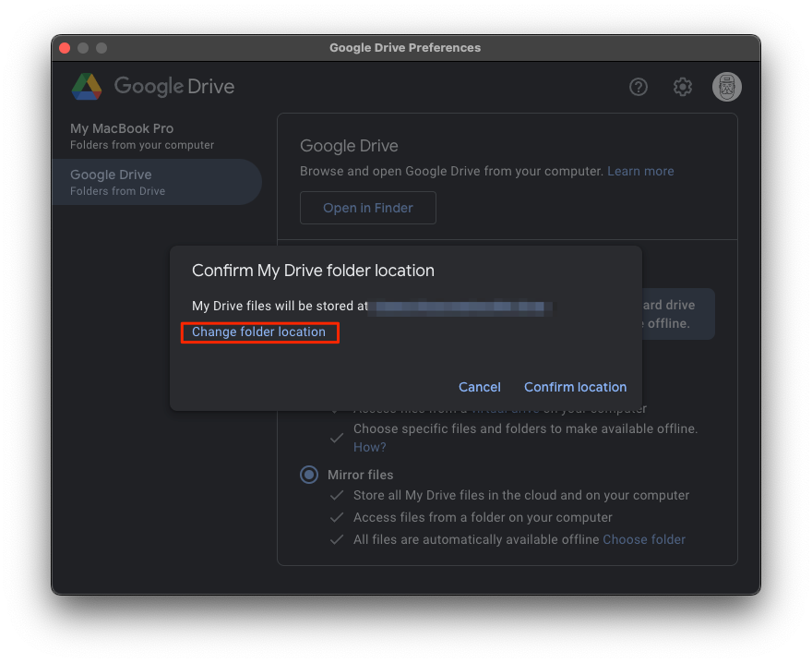The width and height of the screenshot is (812, 663).
Task: Open the settings gear icon
Action: pyautogui.click(x=683, y=87)
